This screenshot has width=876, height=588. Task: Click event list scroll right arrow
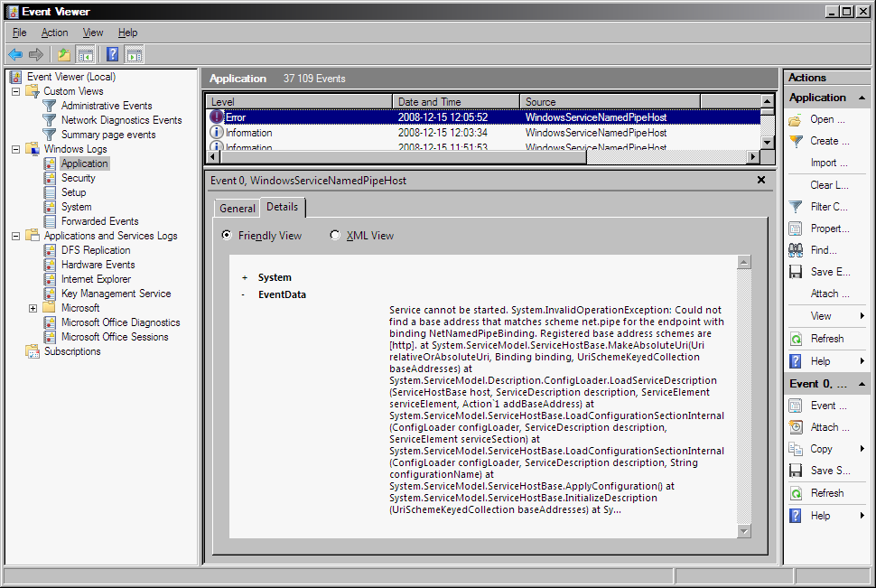(x=754, y=157)
